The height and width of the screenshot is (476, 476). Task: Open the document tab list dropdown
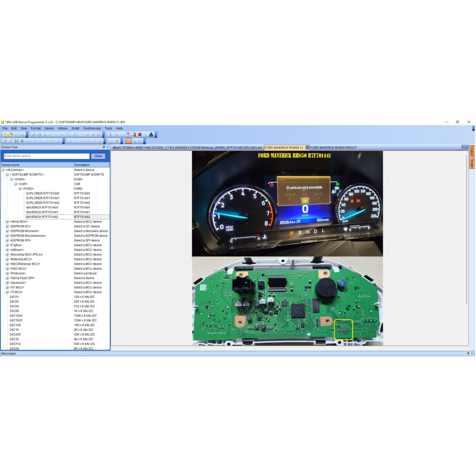[463, 147]
